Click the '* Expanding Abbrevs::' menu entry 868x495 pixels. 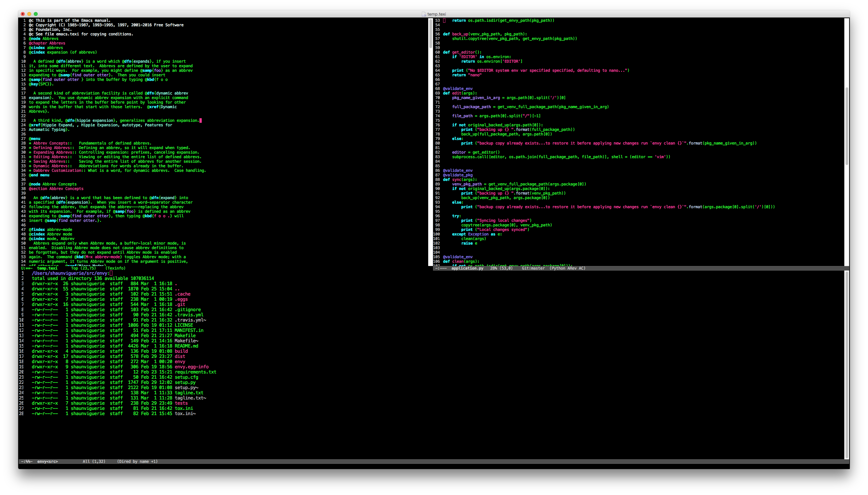click(53, 152)
